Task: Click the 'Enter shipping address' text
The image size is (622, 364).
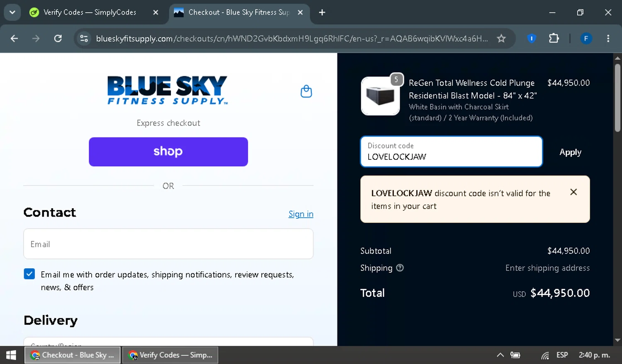Action: point(547,268)
